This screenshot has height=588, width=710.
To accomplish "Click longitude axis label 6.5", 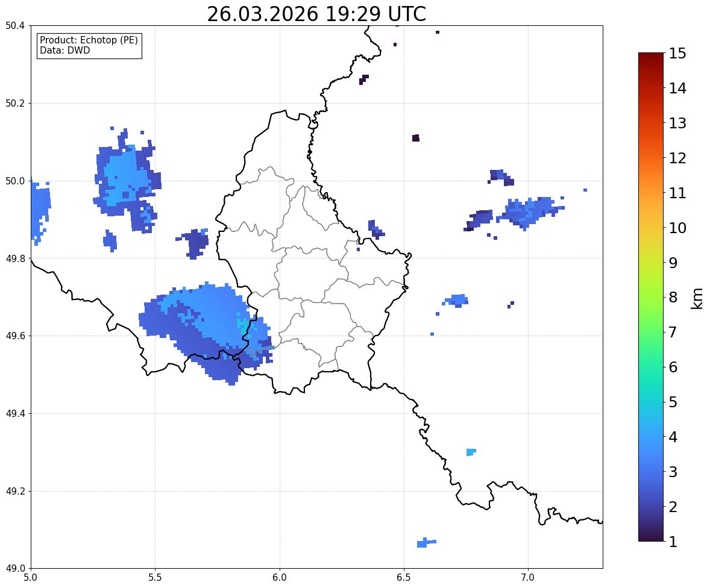I will (404, 578).
